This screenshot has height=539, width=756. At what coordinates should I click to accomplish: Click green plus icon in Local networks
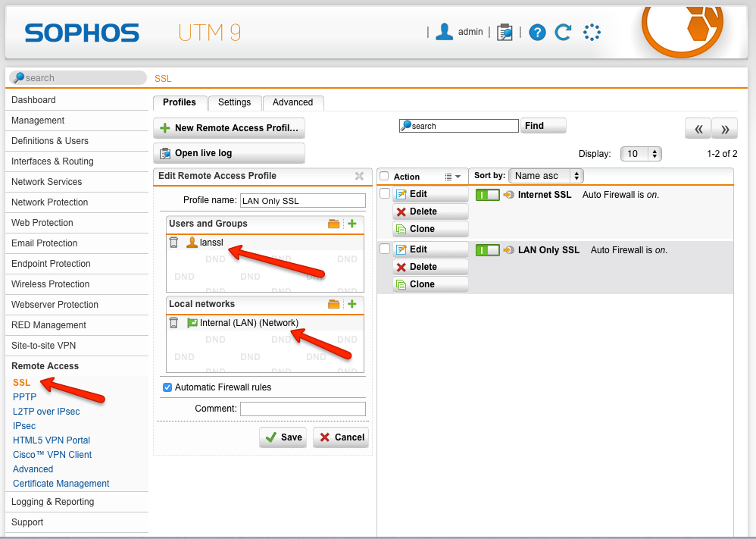pos(351,304)
